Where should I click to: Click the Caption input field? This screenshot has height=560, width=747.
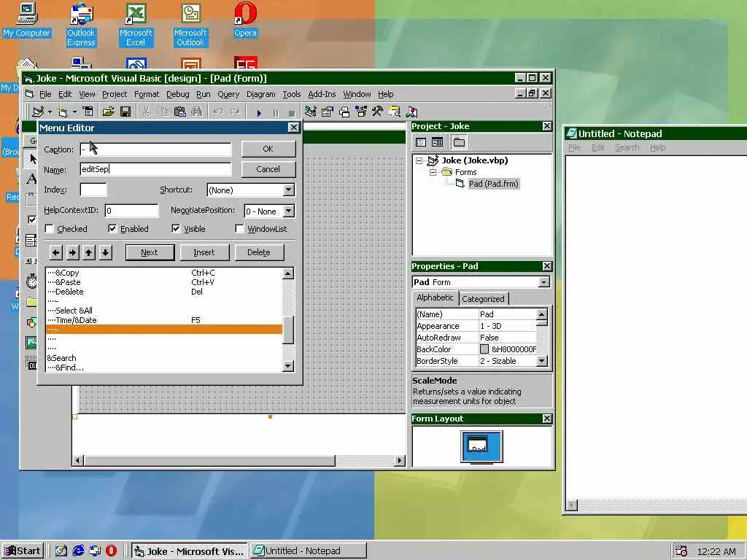click(156, 149)
